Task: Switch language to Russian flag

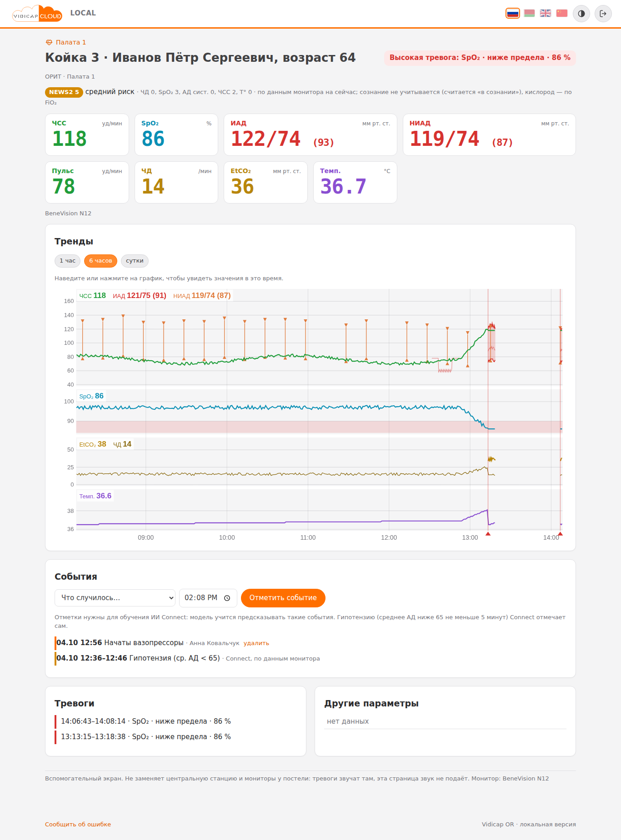Action: [x=513, y=13]
